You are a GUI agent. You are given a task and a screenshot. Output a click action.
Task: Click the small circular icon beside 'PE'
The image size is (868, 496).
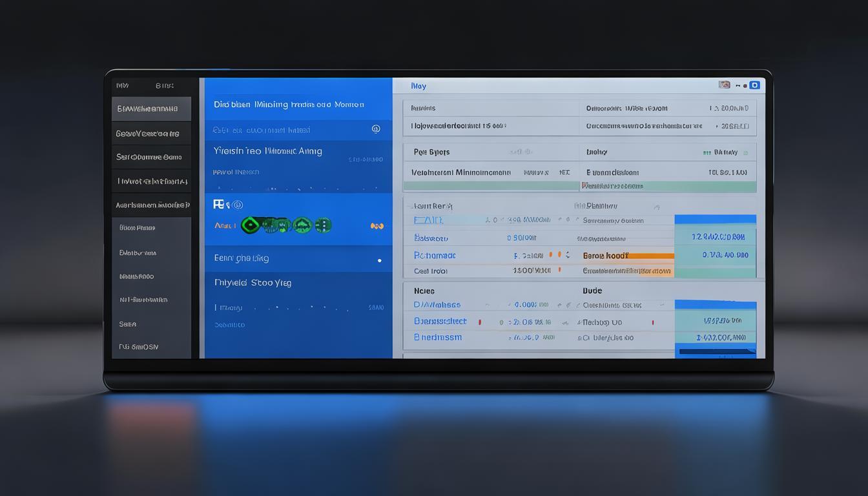click(x=238, y=205)
